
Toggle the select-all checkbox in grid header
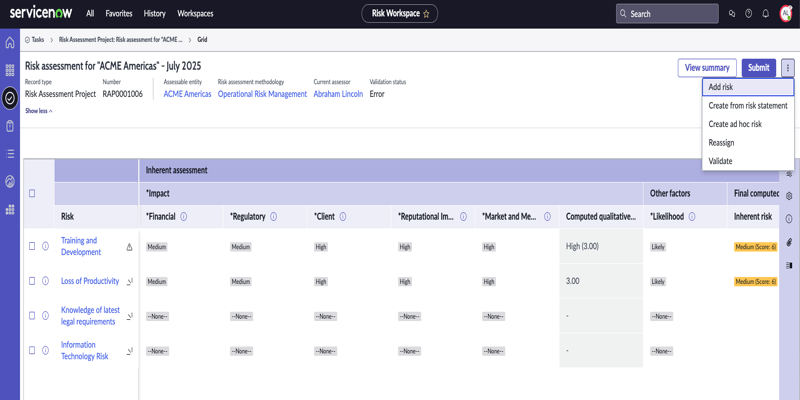click(32, 193)
